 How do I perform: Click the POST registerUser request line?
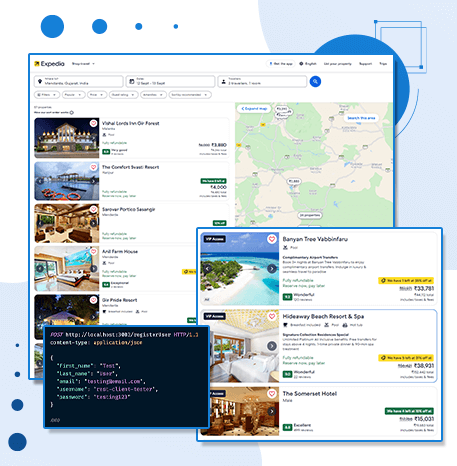click(124, 335)
